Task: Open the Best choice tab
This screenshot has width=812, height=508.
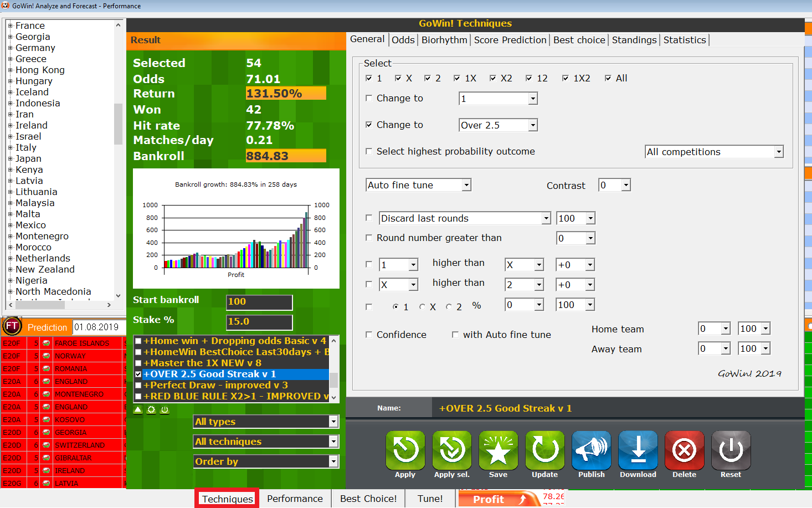Action: 579,40
